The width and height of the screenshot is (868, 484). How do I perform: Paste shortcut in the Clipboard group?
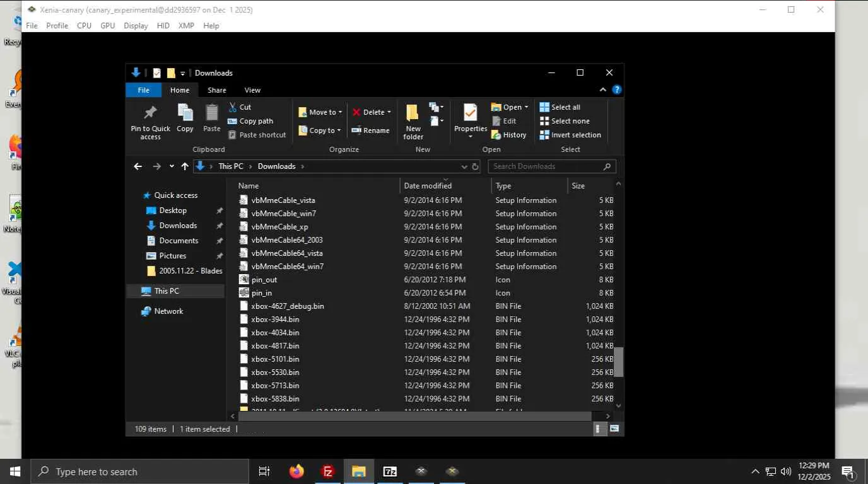coord(257,135)
